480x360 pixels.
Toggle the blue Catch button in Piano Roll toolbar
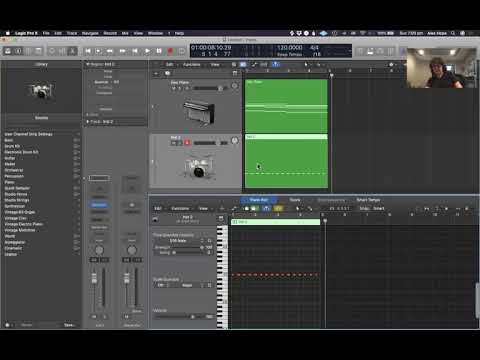[266, 208]
